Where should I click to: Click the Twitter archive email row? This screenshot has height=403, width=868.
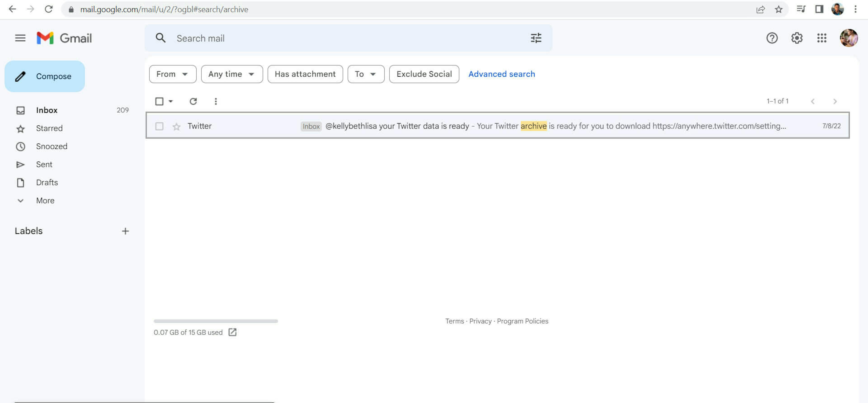pos(498,126)
